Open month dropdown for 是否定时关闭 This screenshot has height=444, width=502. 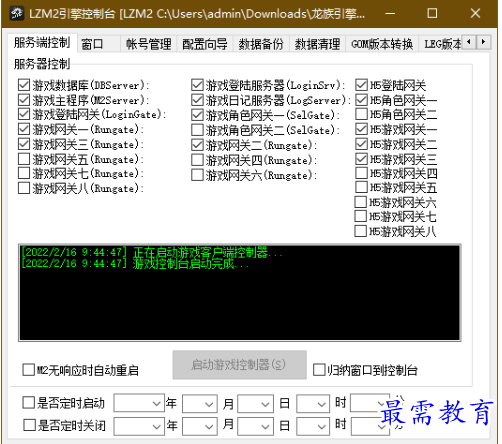[200, 426]
